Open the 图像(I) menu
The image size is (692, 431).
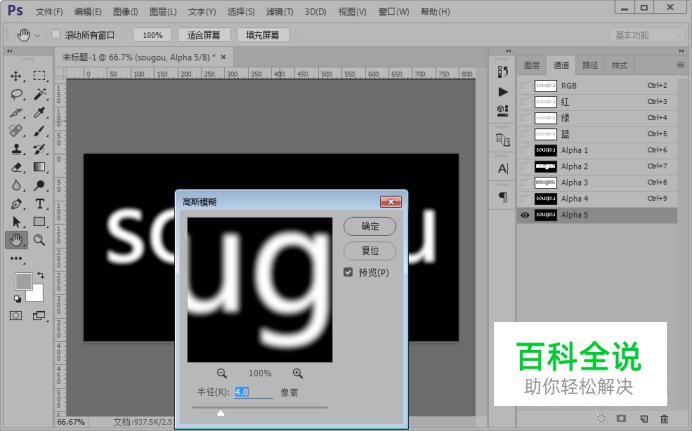125,12
